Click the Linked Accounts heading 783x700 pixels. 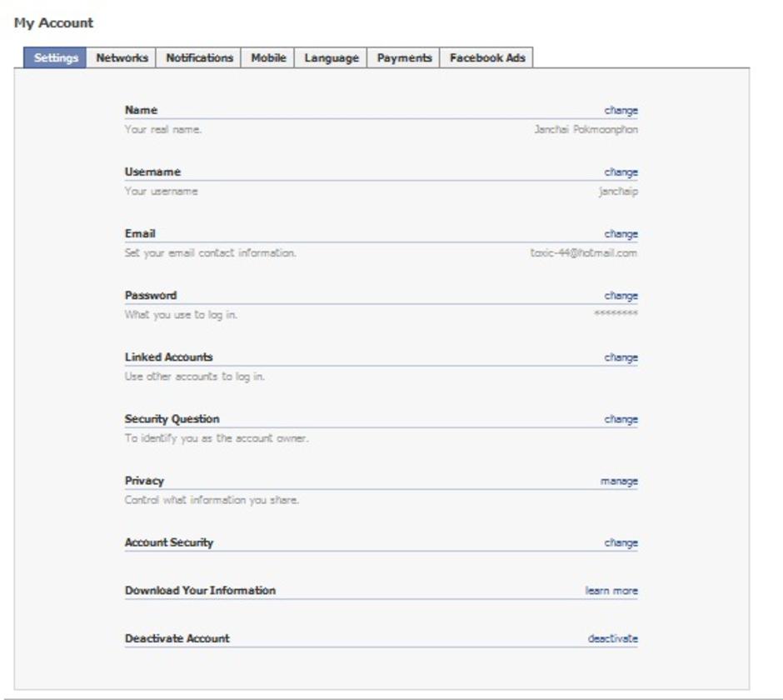pos(169,357)
